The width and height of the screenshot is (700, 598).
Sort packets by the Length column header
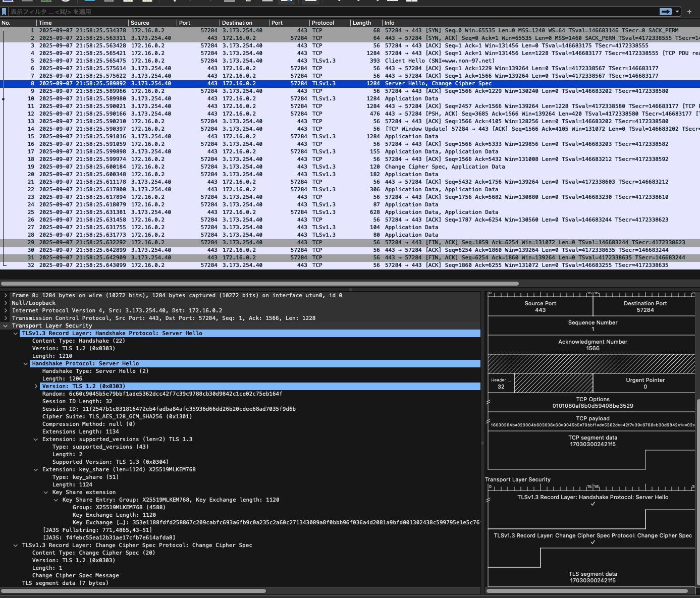coord(365,23)
